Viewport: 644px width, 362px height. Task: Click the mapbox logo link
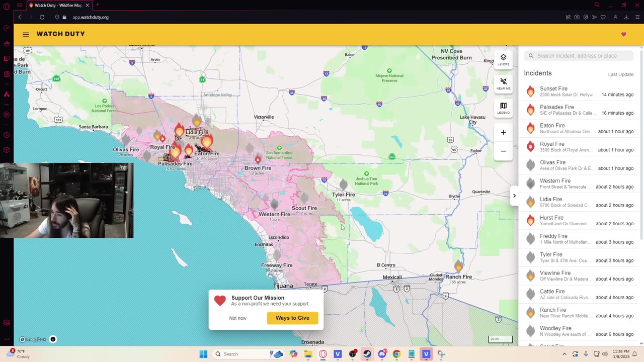pyautogui.click(x=33, y=339)
